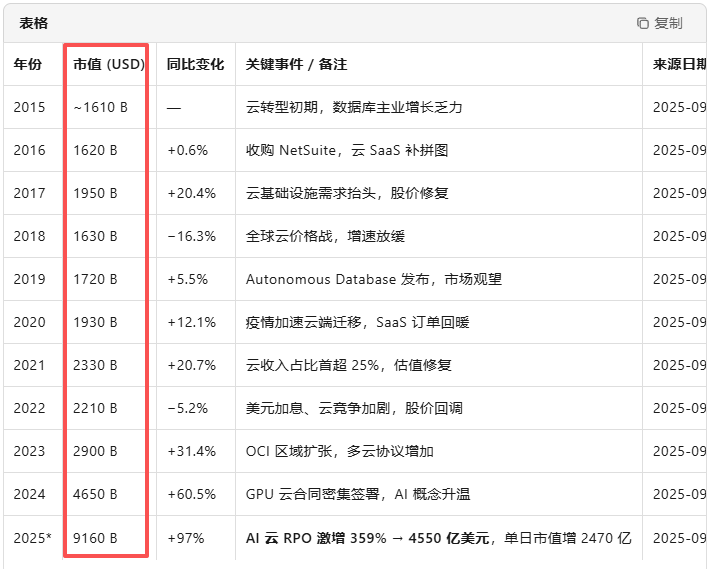This screenshot has width=713, height=569.
Task: Select the market cap cell 1620 B
Action: point(95,150)
